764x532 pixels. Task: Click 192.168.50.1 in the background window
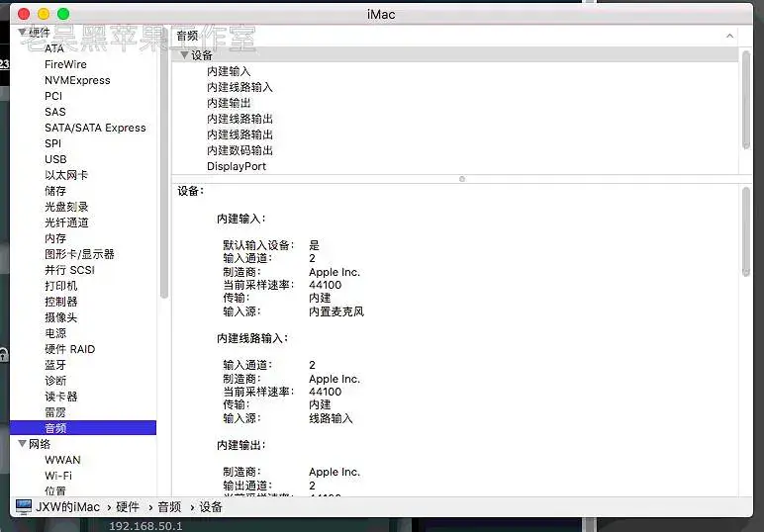(145, 526)
